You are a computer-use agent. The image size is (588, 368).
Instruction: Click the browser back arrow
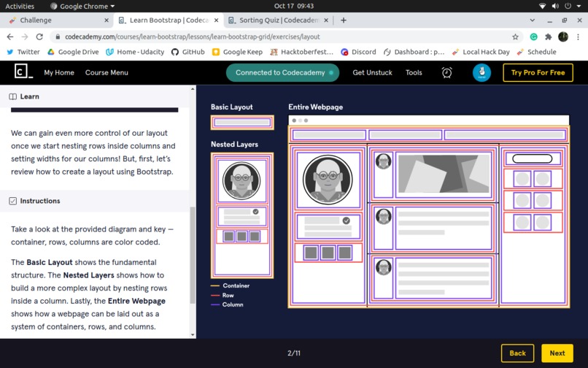pyautogui.click(x=10, y=37)
